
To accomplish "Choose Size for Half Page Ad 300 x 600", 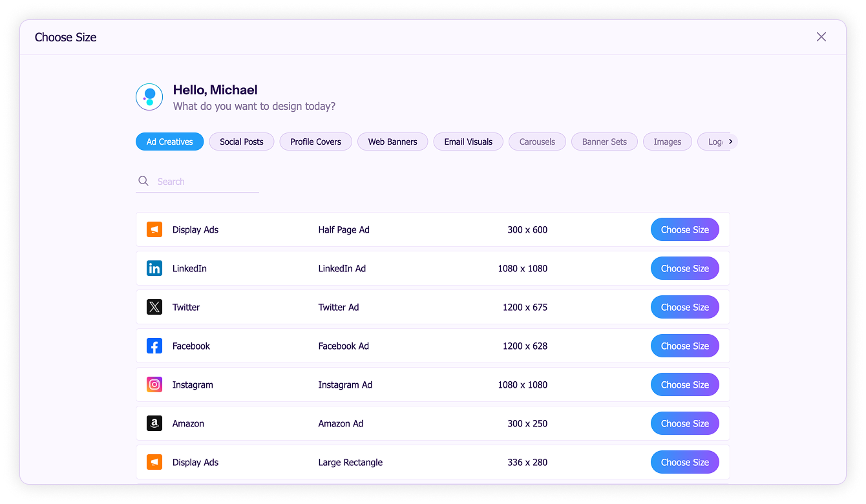I will (x=685, y=229).
